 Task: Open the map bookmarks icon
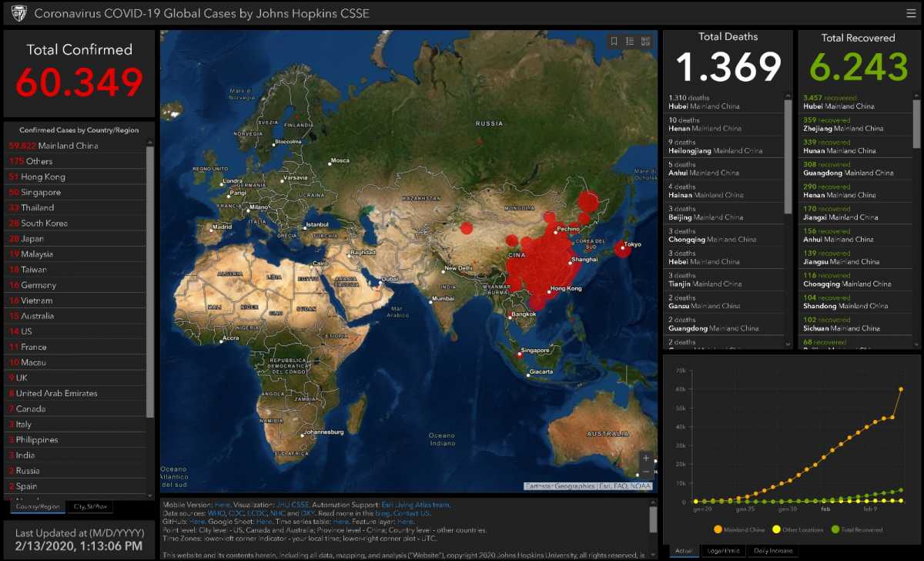(614, 42)
